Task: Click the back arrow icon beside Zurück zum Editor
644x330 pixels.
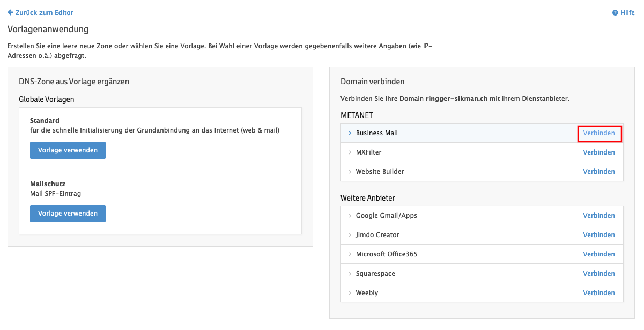Action: [x=10, y=12]
